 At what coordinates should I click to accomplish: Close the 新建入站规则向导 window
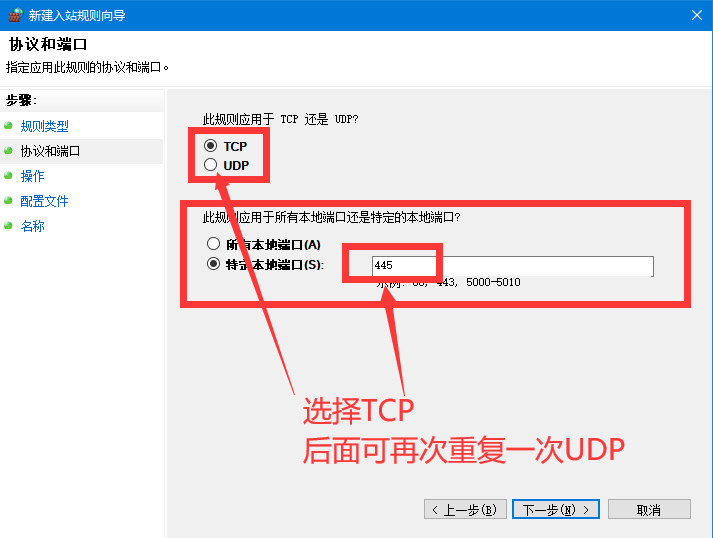(x=697, y=15)
